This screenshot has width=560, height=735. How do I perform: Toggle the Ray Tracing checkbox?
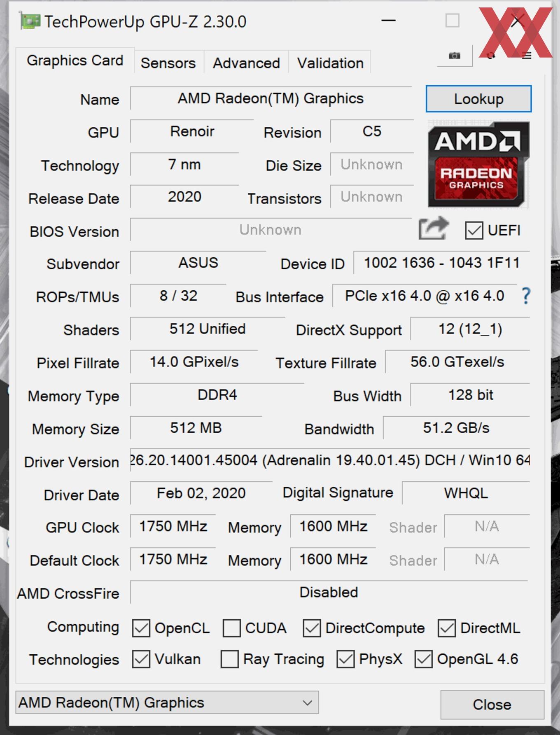click(x=230, y=659)
